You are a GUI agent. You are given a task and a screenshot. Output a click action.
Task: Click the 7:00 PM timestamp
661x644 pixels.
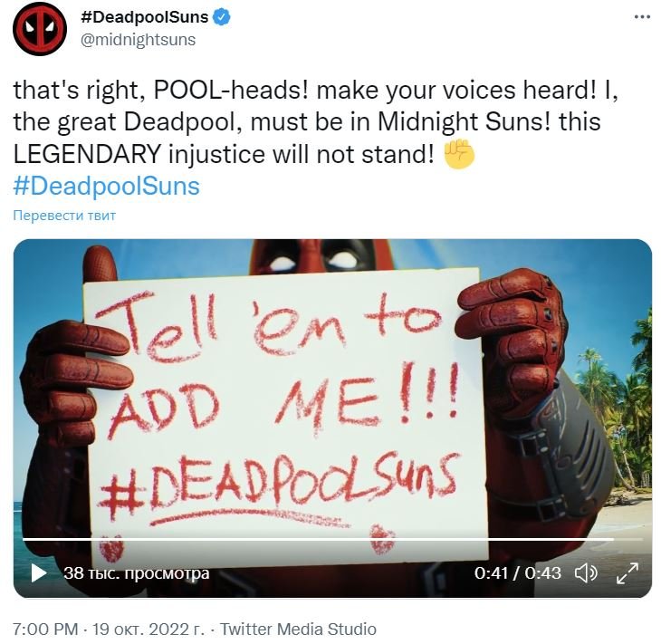45,629
